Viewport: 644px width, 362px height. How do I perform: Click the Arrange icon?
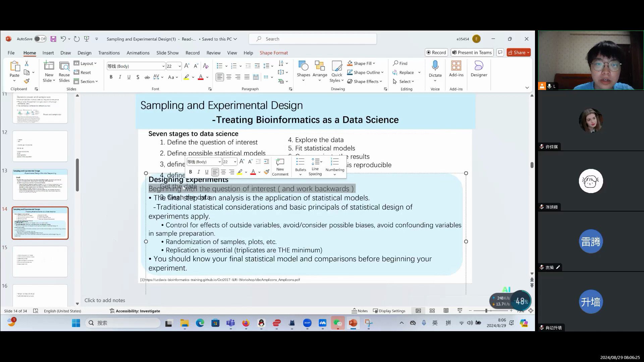tap(320, 66)
